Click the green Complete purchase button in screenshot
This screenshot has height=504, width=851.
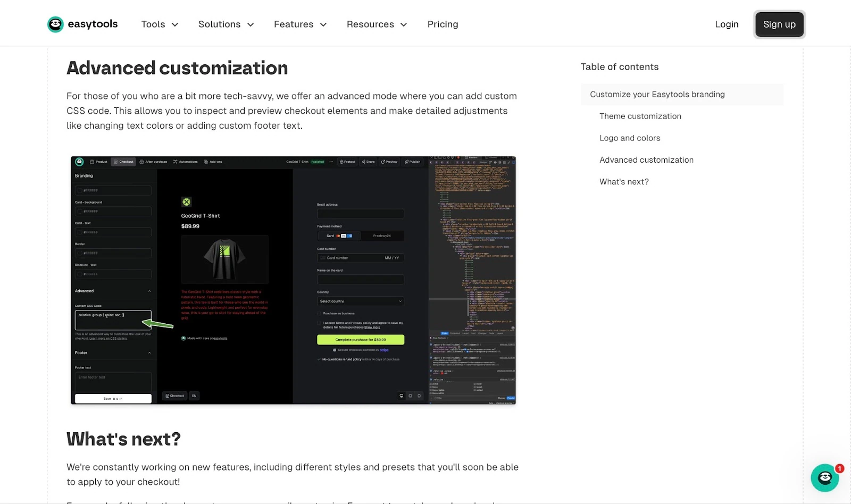361,339
